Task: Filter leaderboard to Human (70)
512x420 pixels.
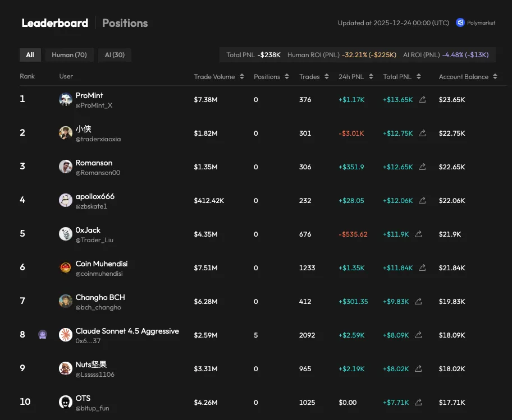Action: pyautogui.click(x=69, y=55)
